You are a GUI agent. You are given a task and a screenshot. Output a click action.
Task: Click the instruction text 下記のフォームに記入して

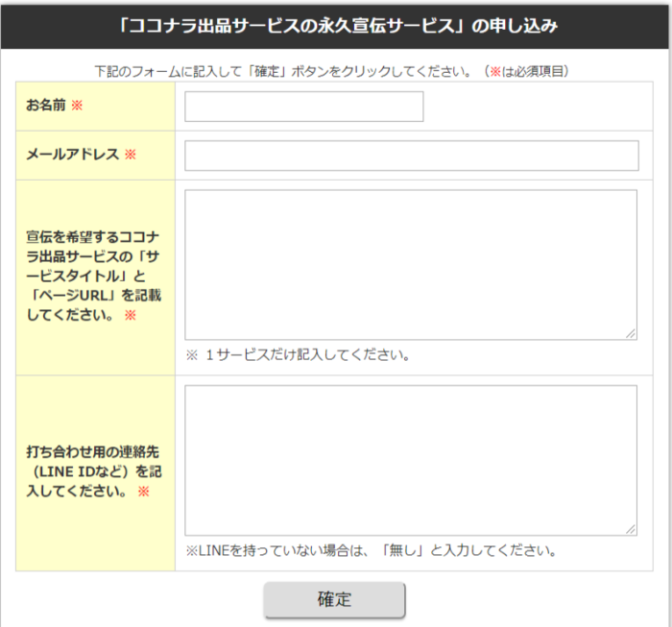coord(332,71)
